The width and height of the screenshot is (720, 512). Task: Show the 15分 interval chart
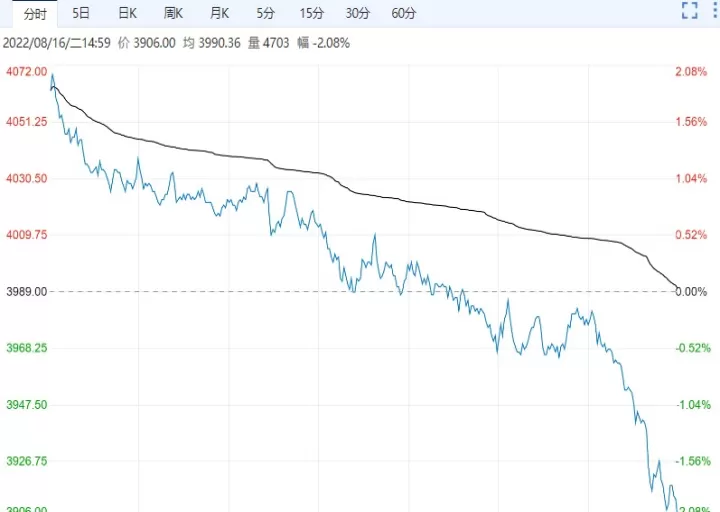(312, 13)
